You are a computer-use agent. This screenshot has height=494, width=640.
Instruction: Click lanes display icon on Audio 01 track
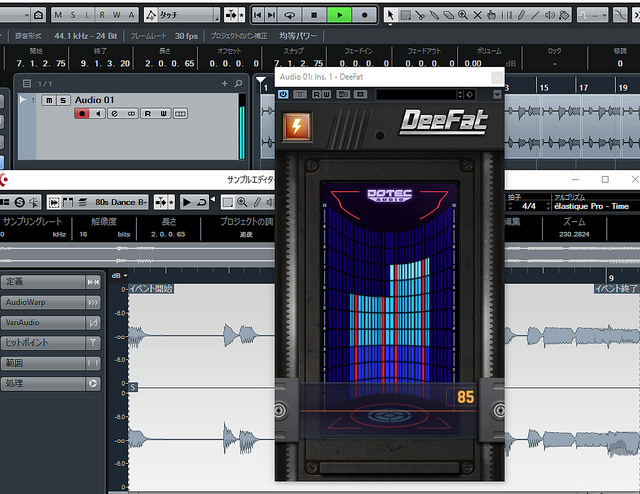(x=180, y=113)
